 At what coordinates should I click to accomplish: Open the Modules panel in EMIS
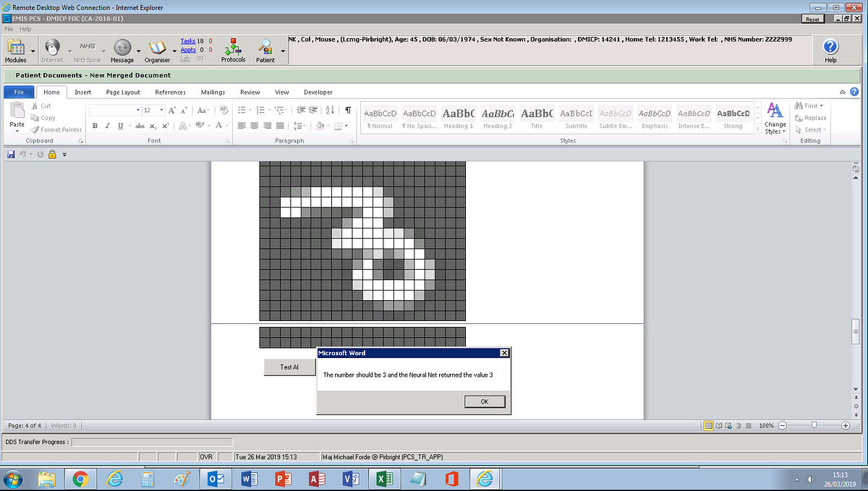[17, 48]
